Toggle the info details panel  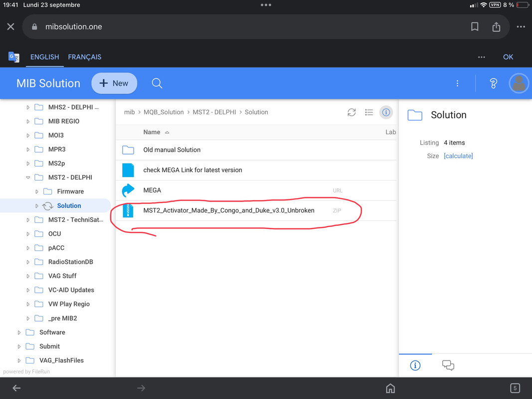coord(386,112)
